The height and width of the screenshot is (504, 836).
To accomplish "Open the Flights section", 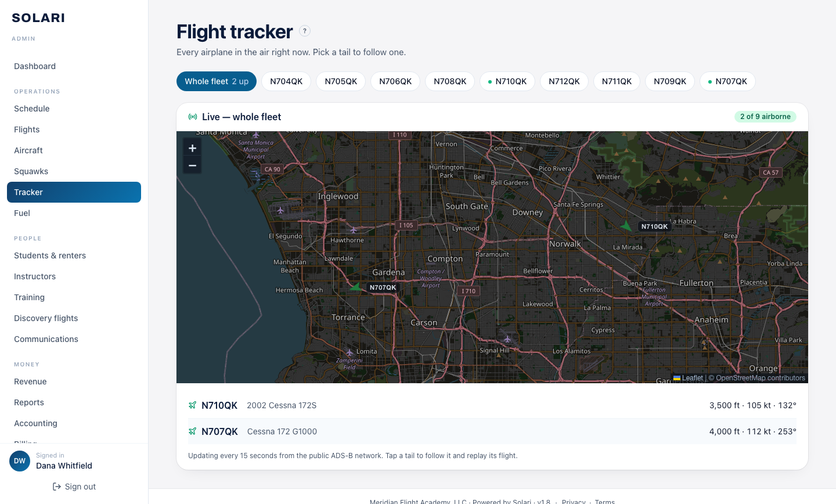I will [74, 129].
